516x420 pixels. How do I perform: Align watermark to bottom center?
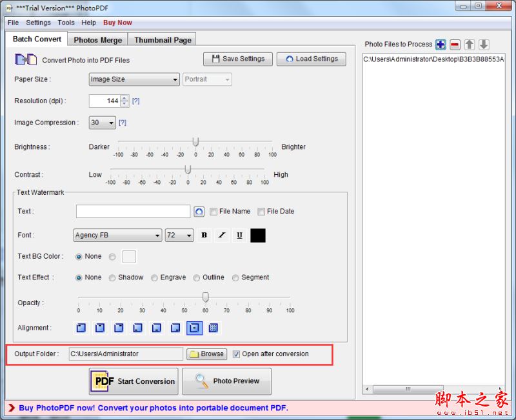click(157, 328)
